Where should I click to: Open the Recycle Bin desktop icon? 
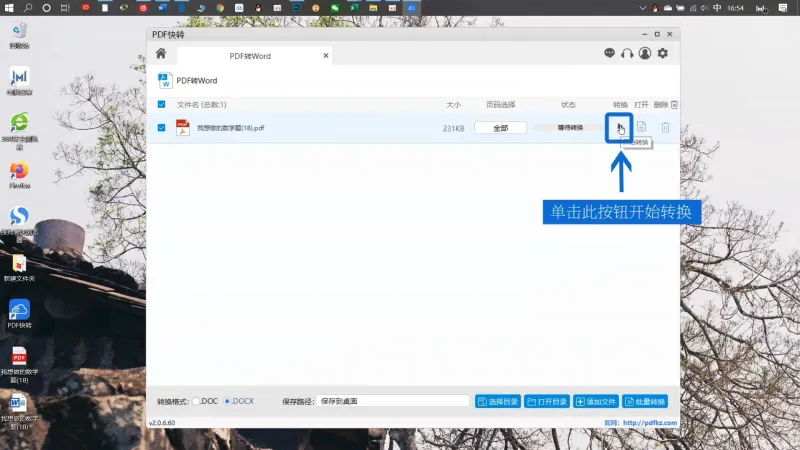19,35
